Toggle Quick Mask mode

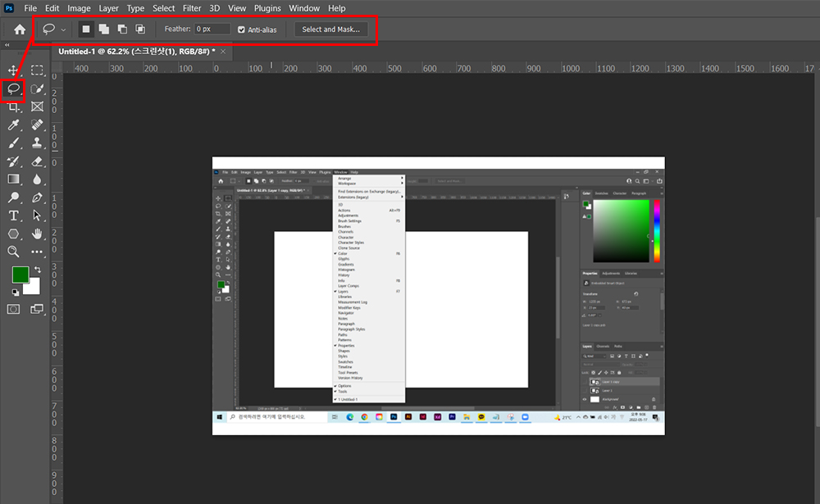13,309
